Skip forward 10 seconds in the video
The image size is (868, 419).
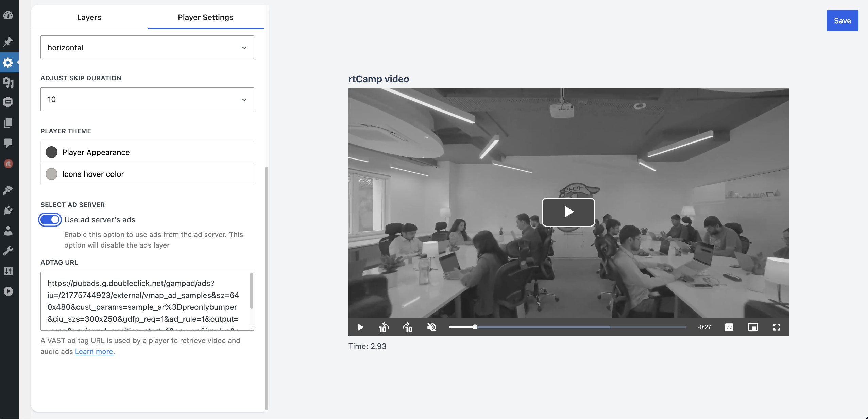coord(408,327)
